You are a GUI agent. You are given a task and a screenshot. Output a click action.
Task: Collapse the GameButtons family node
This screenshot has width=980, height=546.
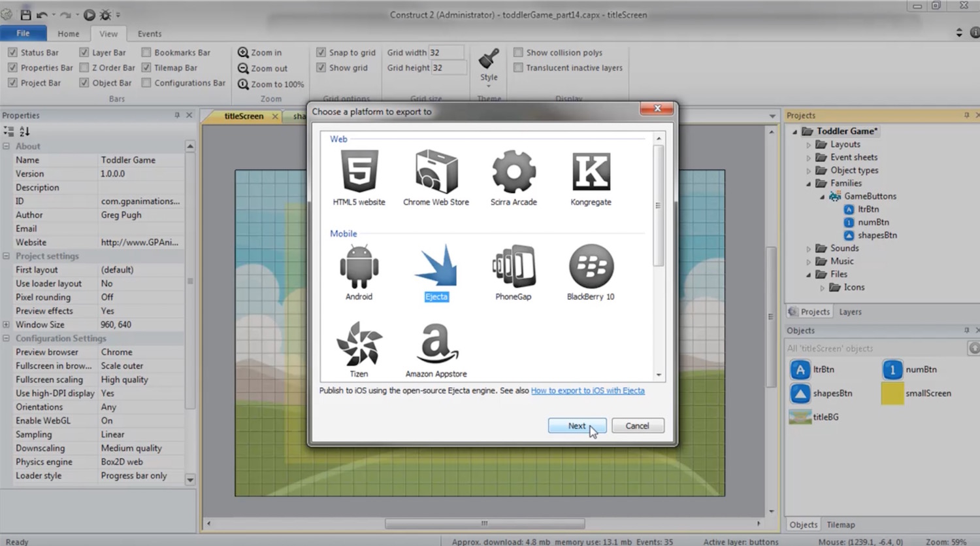(x=822, y=197)
